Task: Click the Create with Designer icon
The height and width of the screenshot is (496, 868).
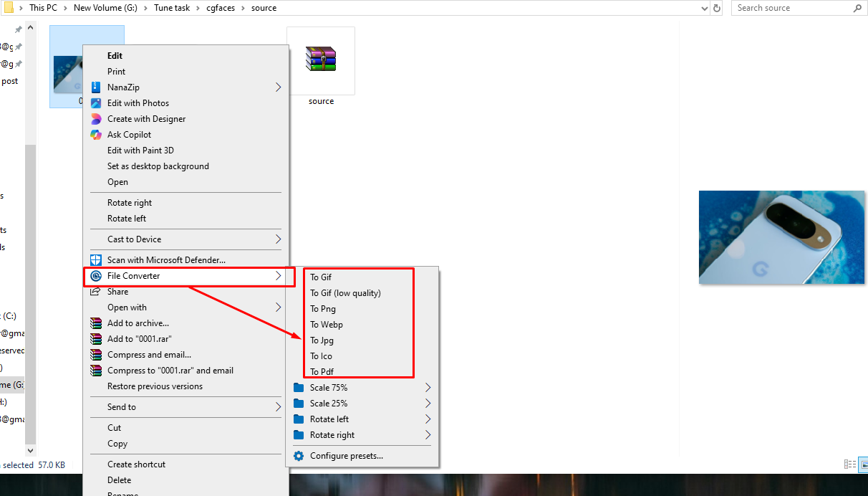Action: click(x=96, y=118)
